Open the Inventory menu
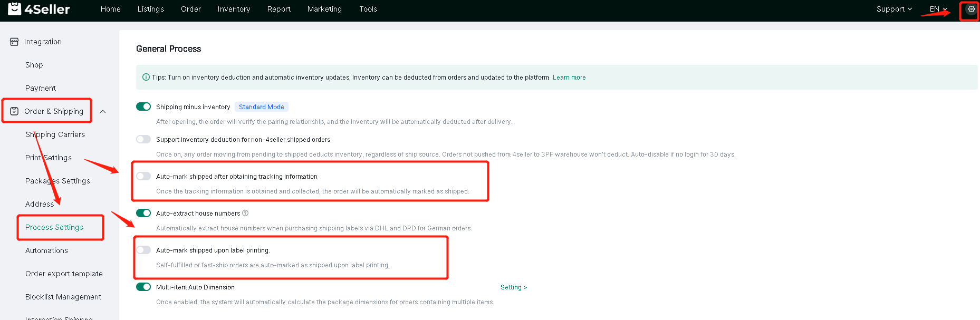The image size is (980, 320). click(x=234, y=9)
